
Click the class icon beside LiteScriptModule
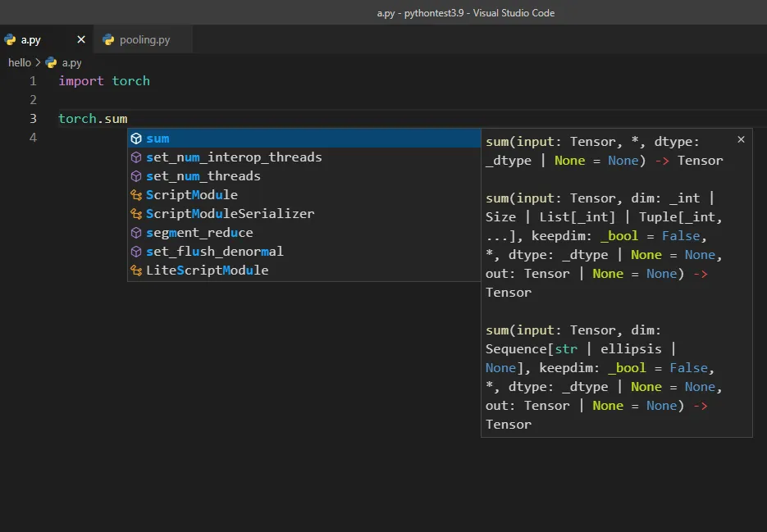(x=136, y=270)
